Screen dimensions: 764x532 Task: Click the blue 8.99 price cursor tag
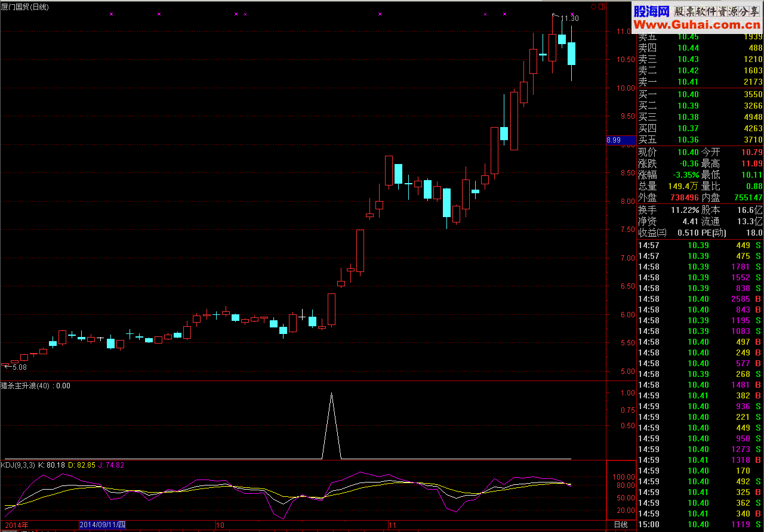point(620,140)
